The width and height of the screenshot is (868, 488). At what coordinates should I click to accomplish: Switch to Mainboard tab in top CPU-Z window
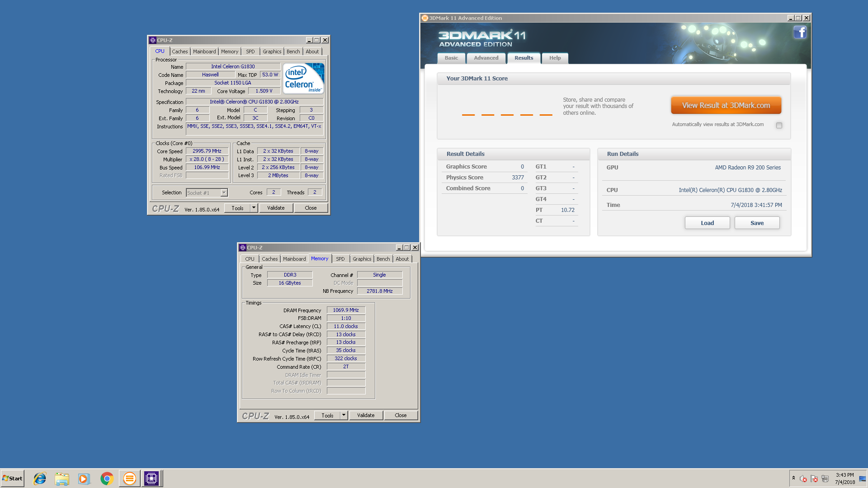click(204, 52)
